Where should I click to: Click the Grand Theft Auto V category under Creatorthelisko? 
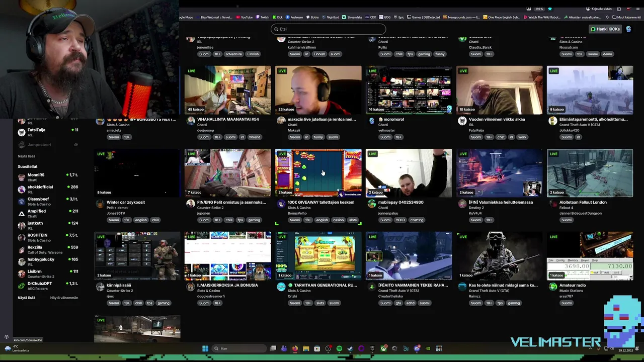click(398, 291)
